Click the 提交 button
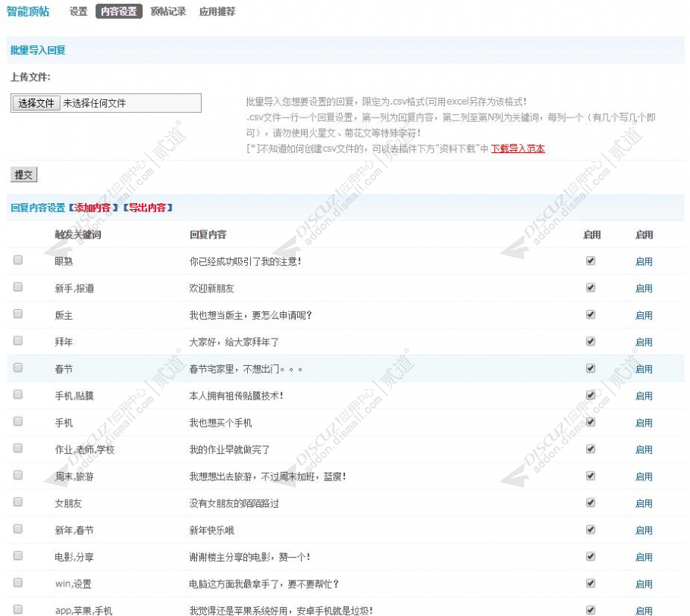 [x=24, y=174]
